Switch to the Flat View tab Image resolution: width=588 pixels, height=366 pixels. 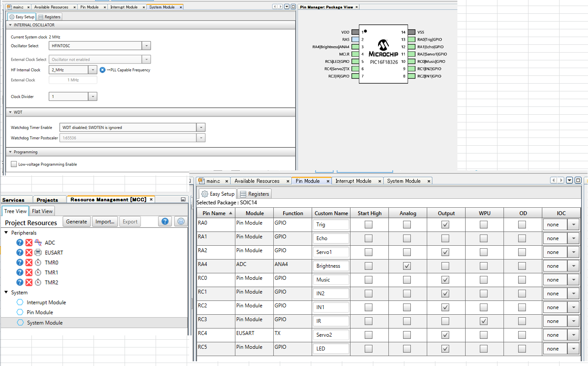coord(42,211)
